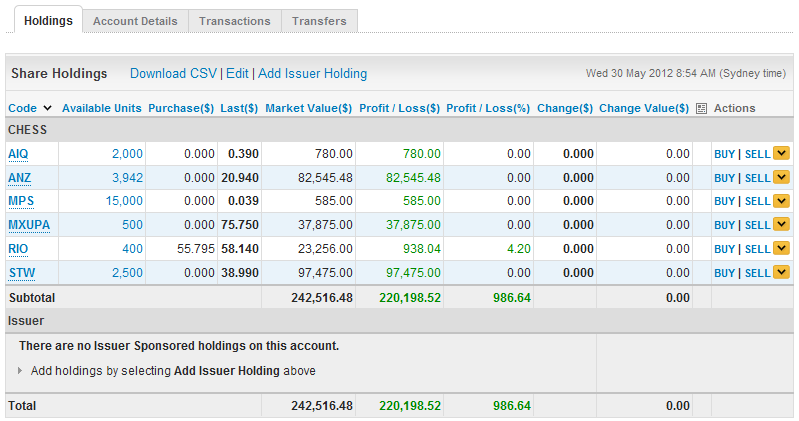Go to the Transfers tab
The height and width of the screenshot is (421, 799).
coord(320,21)
